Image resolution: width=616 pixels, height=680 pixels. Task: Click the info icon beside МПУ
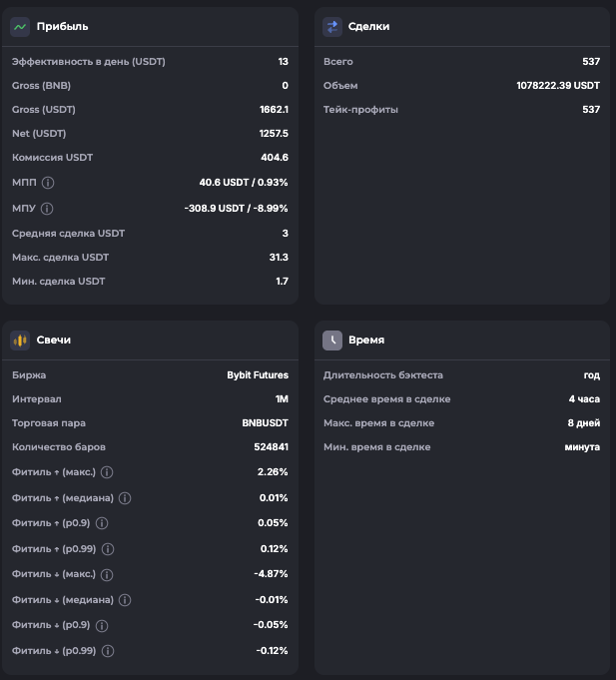pyautogui.click(x=47, y=209)
